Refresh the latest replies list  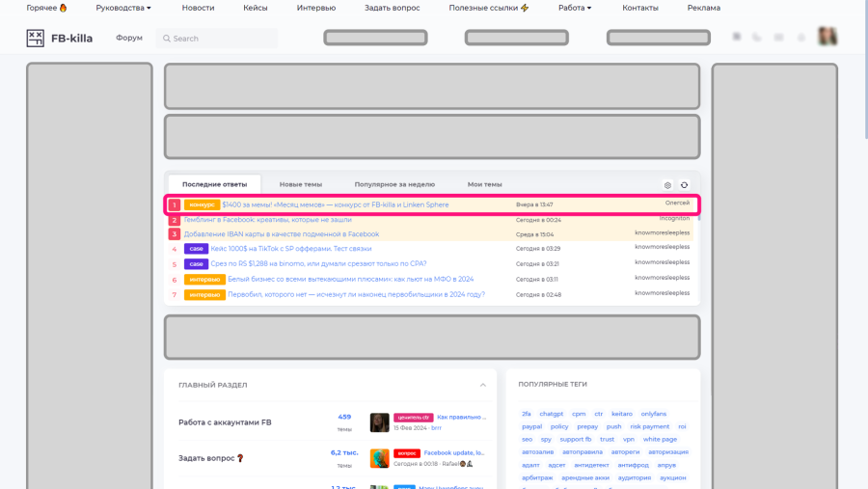click(x=684, y=185)
